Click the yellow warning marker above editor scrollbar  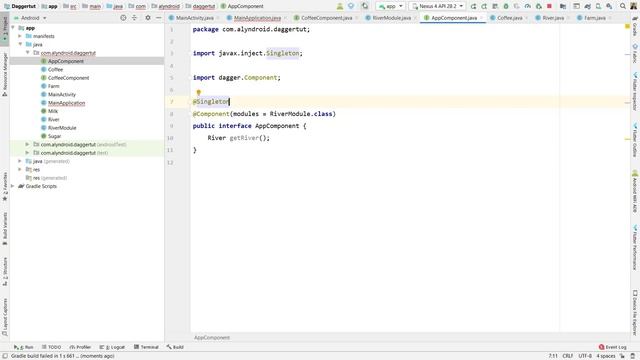(627, 27)
